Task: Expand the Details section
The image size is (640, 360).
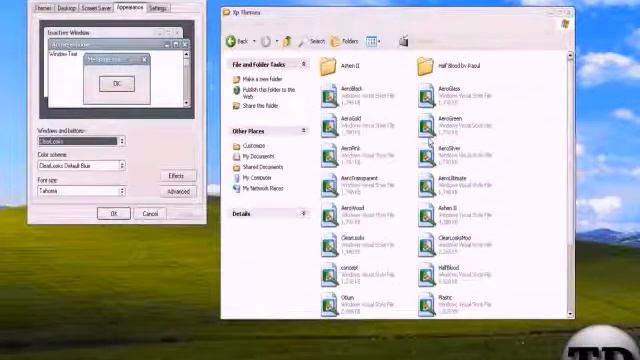Action: [303, 213]
